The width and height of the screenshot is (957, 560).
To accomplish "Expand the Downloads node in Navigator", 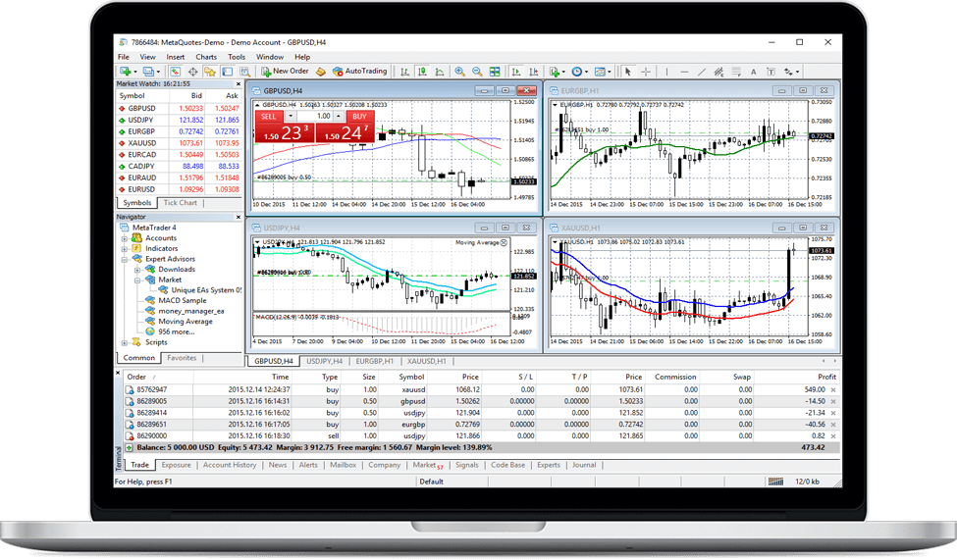I will 137,270.
